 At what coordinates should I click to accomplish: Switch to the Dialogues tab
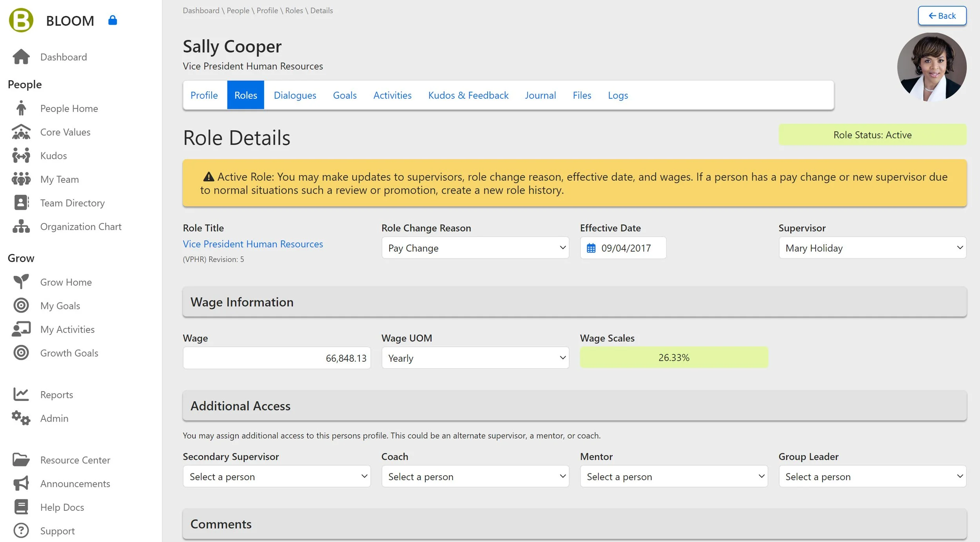click(x=295, y=95)
